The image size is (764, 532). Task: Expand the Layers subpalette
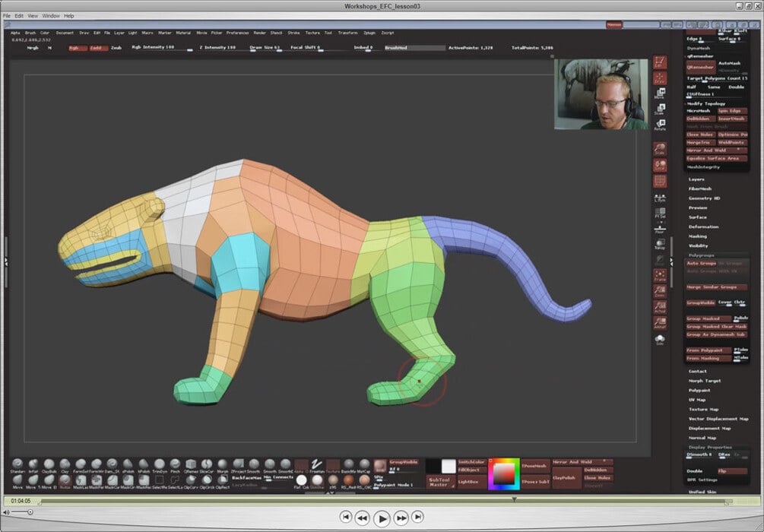pos(696,179)
